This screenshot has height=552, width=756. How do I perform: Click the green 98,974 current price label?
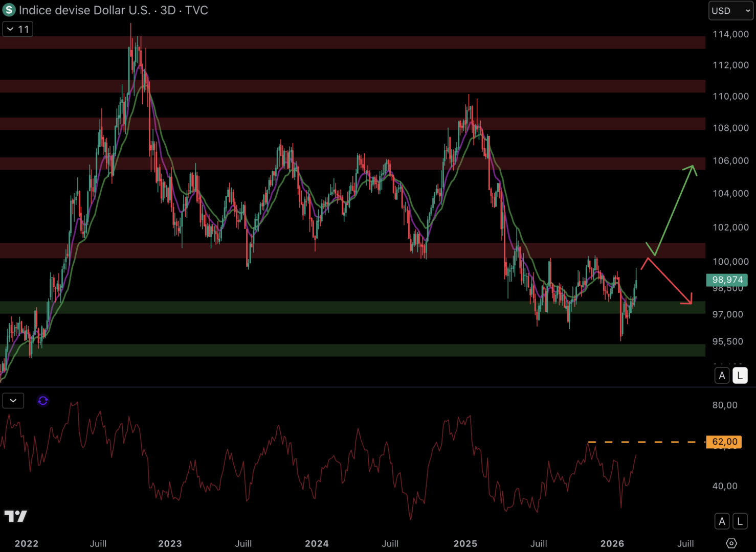coord(727,280)
